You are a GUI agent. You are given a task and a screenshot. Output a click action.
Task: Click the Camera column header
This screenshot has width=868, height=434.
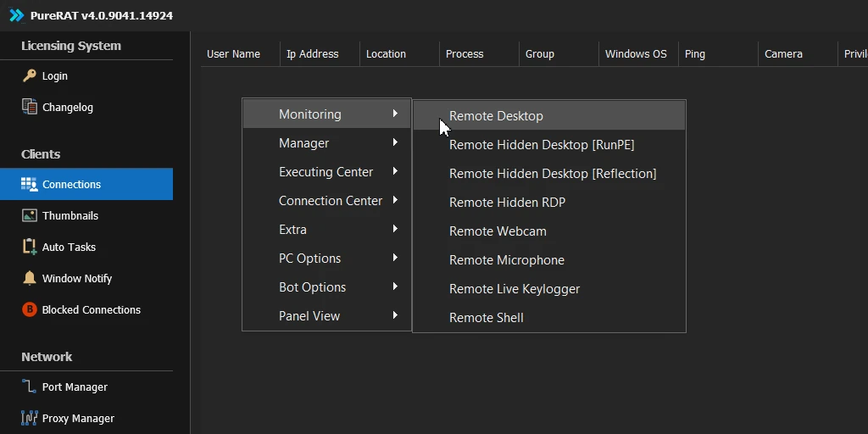[798, 53]
